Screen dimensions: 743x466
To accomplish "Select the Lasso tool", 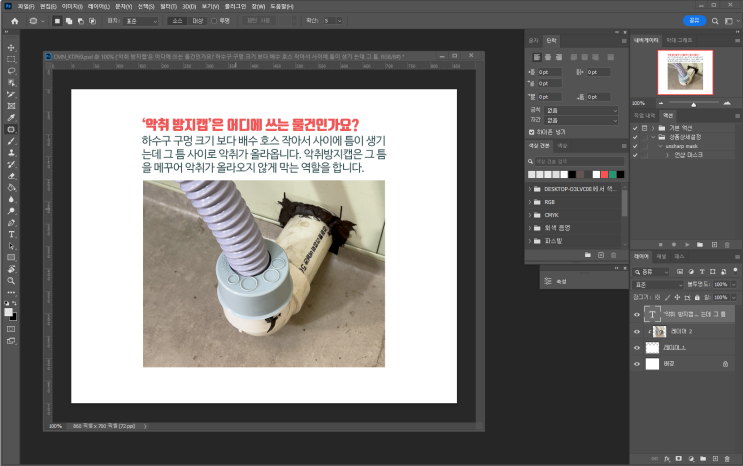I will (11, 70).
